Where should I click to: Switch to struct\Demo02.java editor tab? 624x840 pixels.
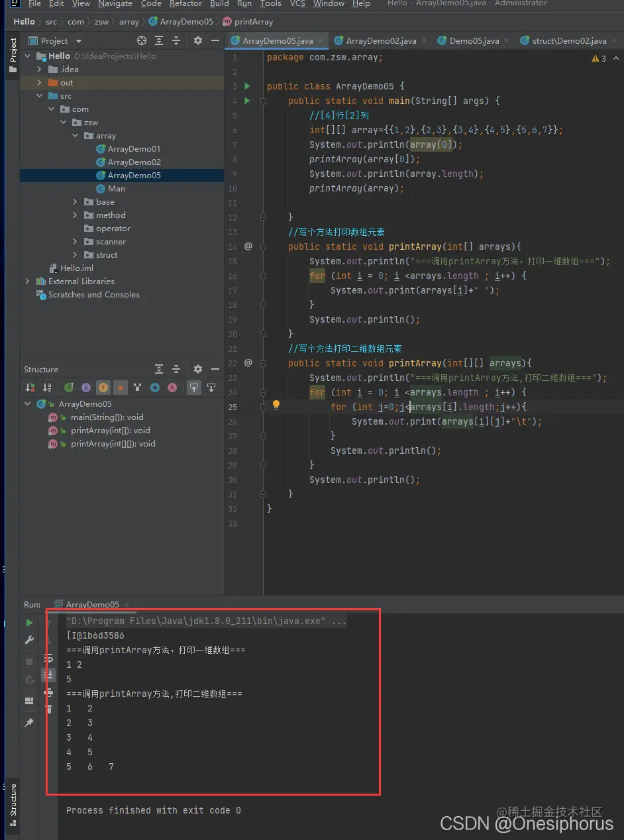pyautogui.click(x=569, y=41)
